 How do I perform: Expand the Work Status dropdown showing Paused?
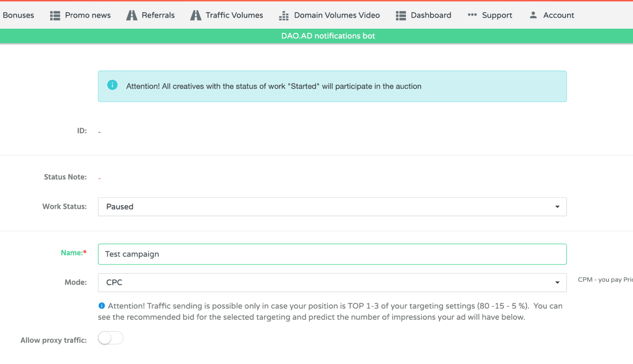click(x=332, y=207)
